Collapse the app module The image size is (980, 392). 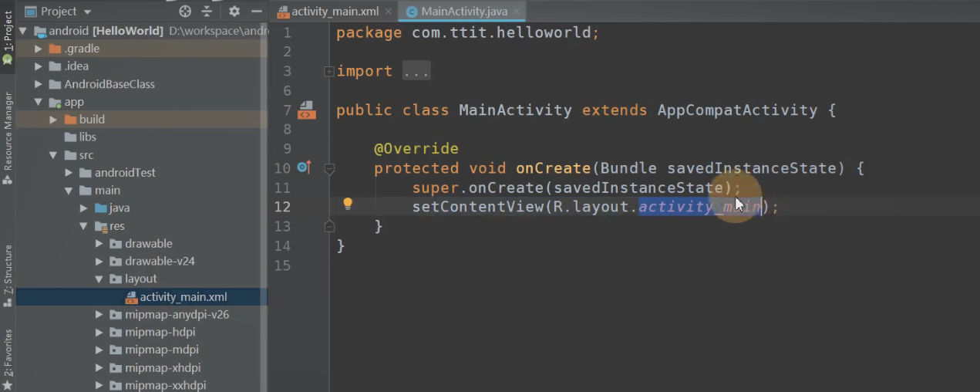point(38,102)
